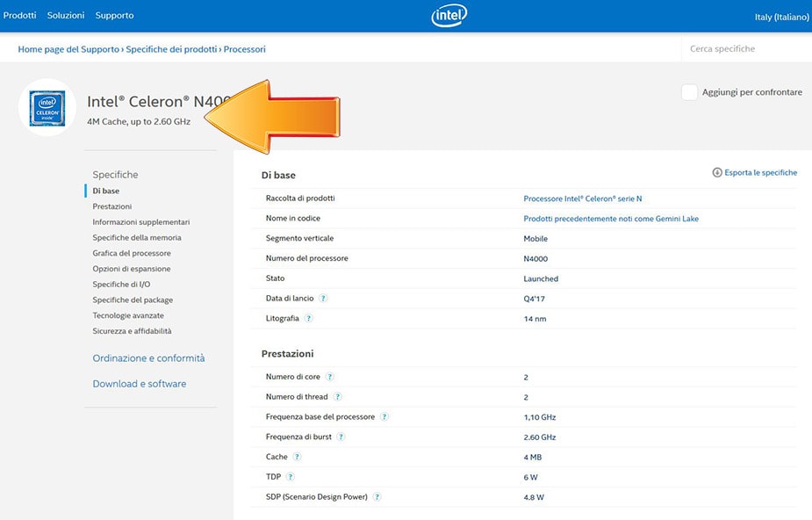
Task: Click the N4000 processor number value
Action: click(x=535, y=258)
